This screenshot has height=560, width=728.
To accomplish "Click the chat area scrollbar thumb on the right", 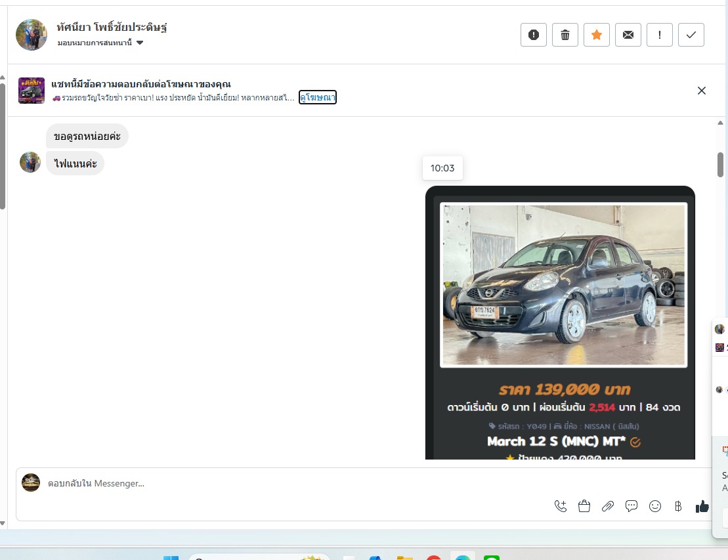I will pos(720,165).
